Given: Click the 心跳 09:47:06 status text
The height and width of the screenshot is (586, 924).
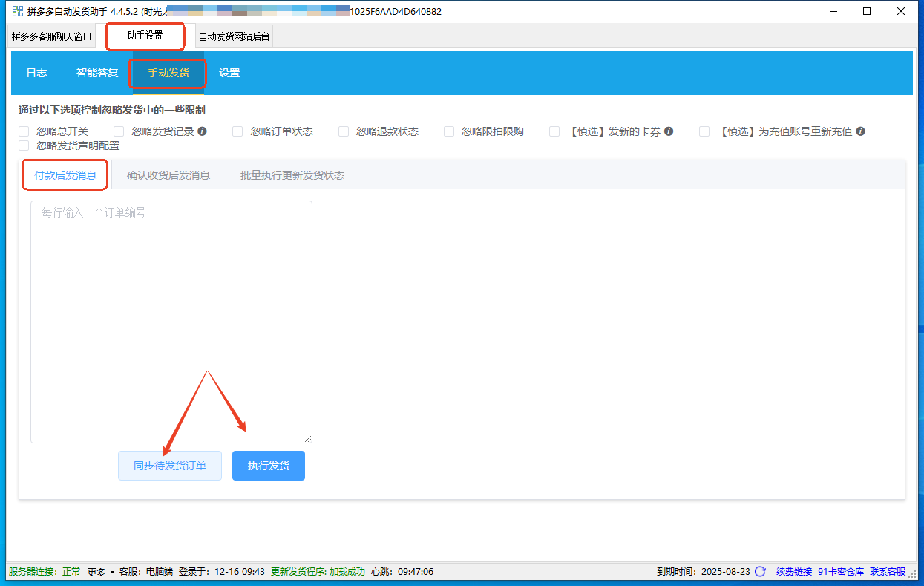Looking at the screenshot, I should click(x=402, y=572).
